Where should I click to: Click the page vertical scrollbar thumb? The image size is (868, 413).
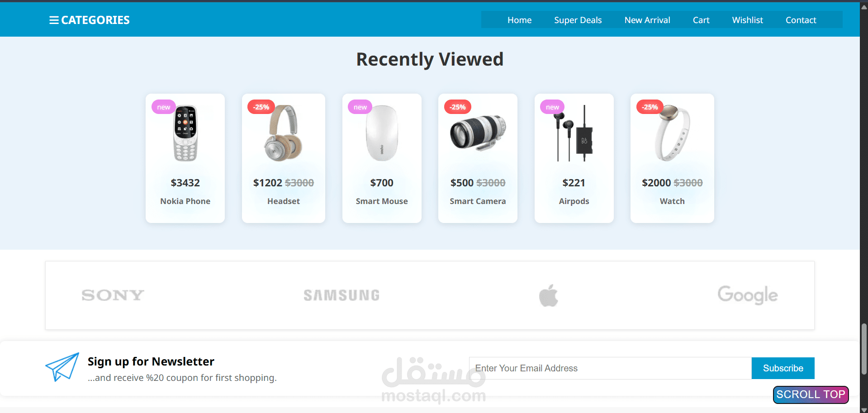(864, 349)
